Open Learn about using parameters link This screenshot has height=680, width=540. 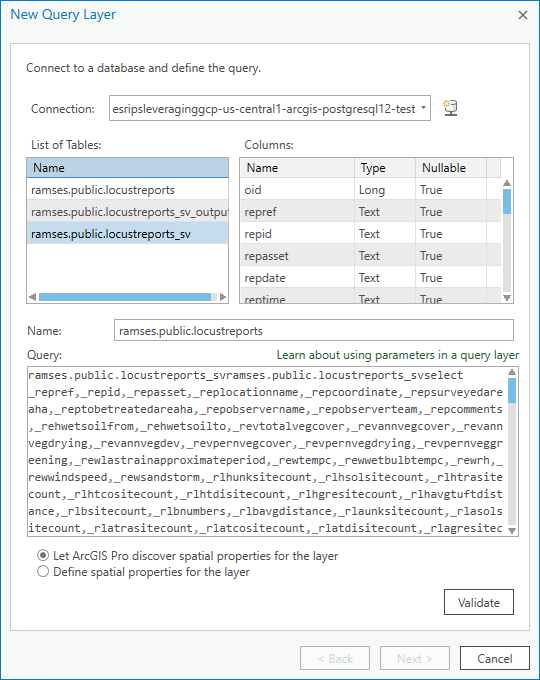pyautogui.click(x=398, y=355)
